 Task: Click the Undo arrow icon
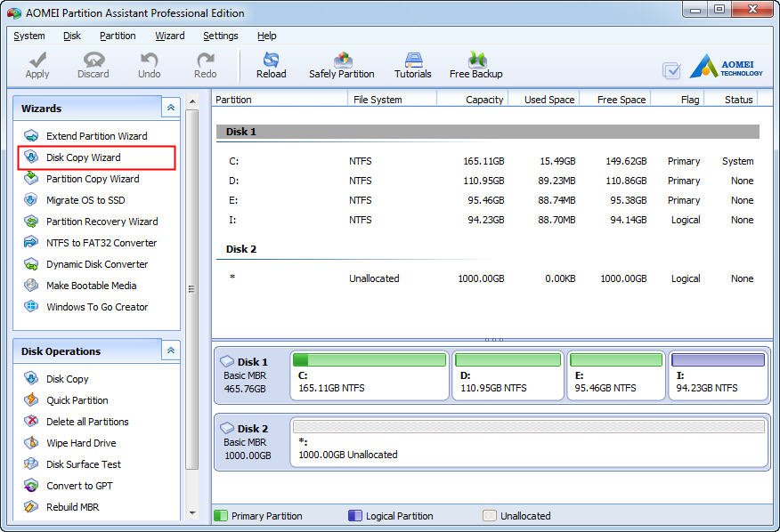coord(149,60)
